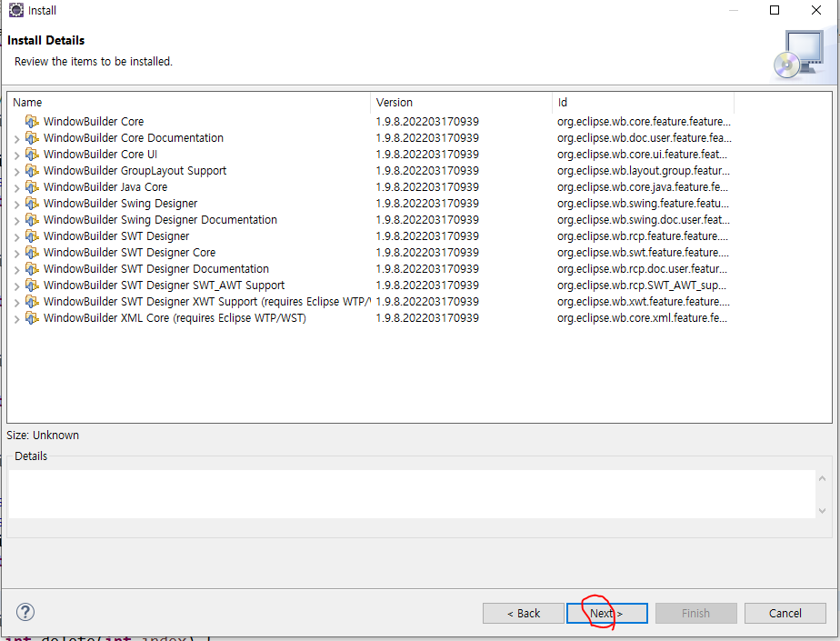Click the WindowBuilder Core Documentation feature icon

coord(32,137)
